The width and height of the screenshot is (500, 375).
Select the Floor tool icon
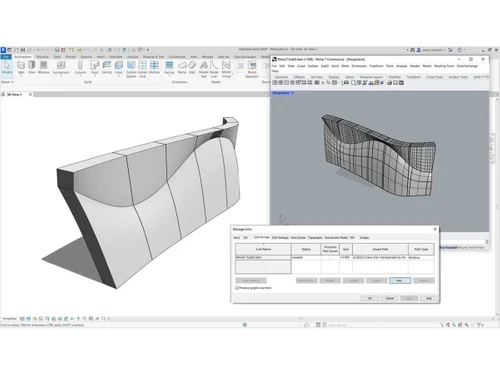[x=119, y=65]
